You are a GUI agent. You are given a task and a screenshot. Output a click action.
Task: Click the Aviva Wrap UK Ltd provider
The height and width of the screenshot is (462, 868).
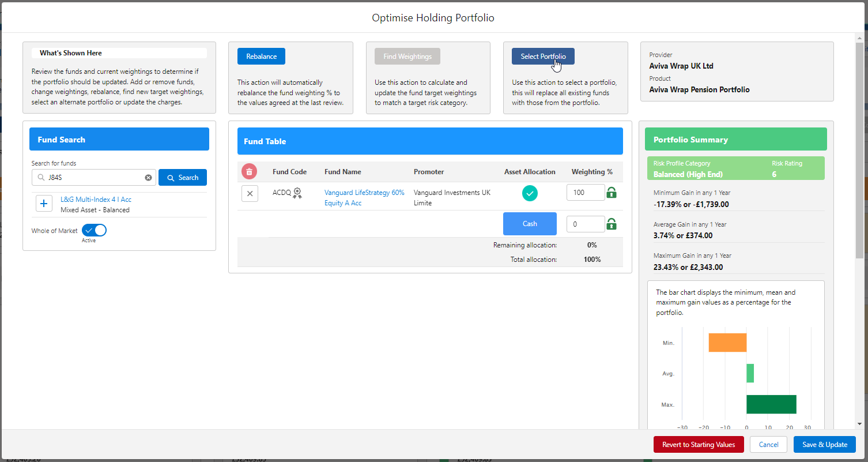click(681, 66)
